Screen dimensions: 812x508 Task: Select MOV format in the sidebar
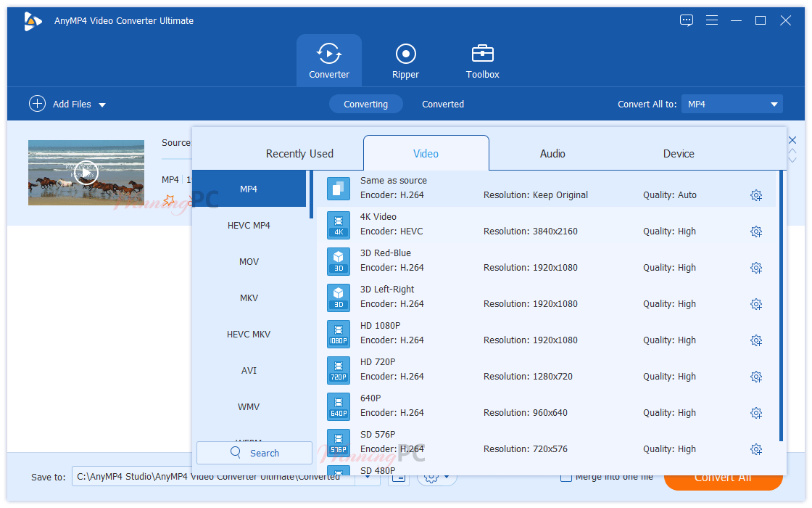249,261
